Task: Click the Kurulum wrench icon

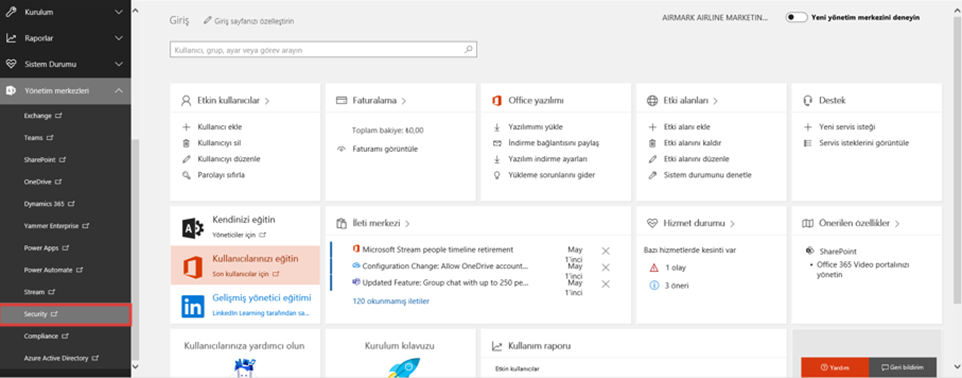Action: point(11,12)
